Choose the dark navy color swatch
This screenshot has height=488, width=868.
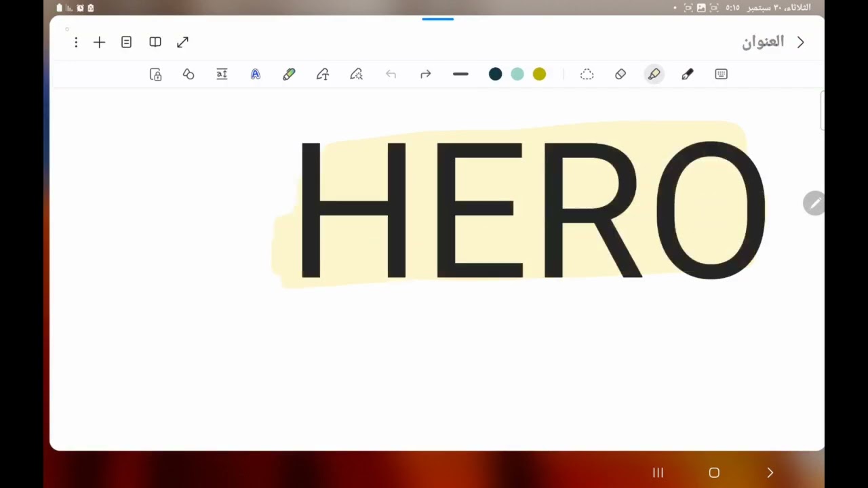click(x=496, y=75)
